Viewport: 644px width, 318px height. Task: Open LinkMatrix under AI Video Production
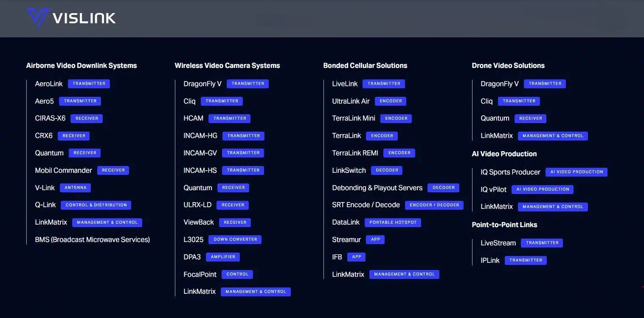coord(497,207)
